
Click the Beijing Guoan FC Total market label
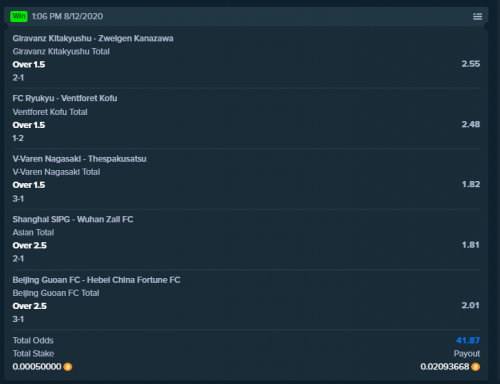(56, 293)
